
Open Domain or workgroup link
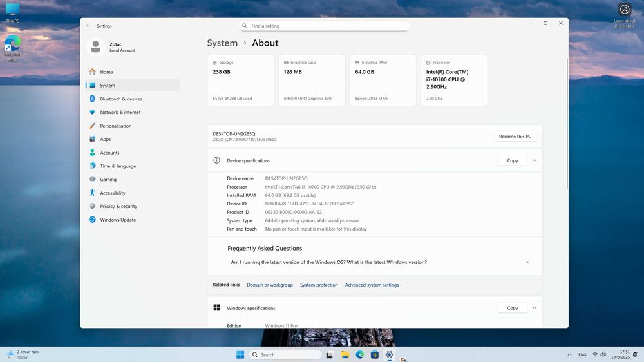270,285
